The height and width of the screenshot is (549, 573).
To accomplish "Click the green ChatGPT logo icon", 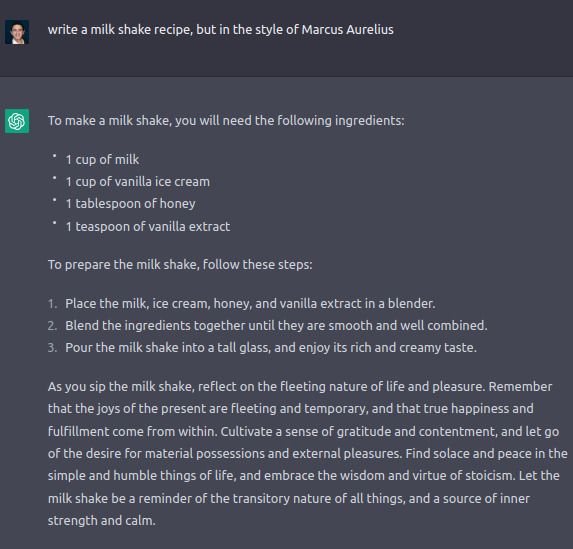I will [x=17, y=121].
